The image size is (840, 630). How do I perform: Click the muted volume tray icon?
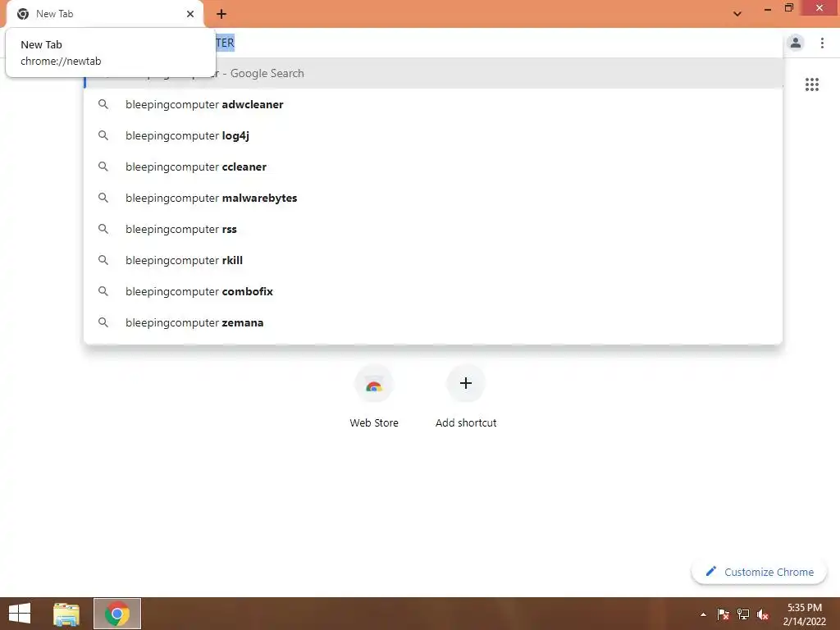point(763,614)
